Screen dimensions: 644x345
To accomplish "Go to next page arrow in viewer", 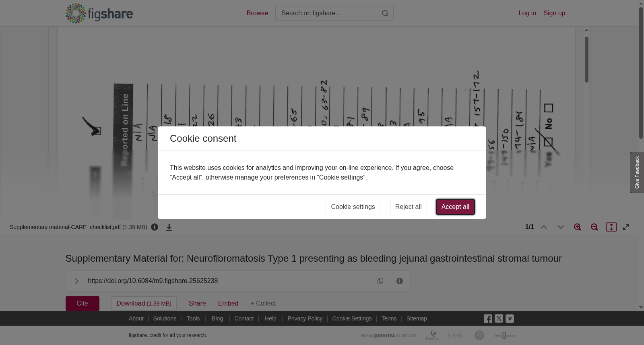I will pos(561,227).
